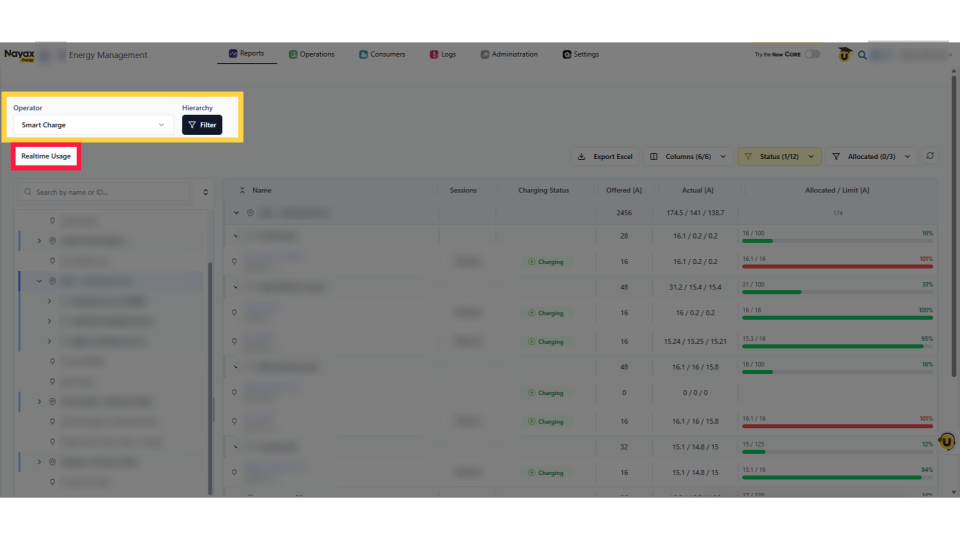
Task: Select the Realtime Usage tab
Action: point(46,156)
